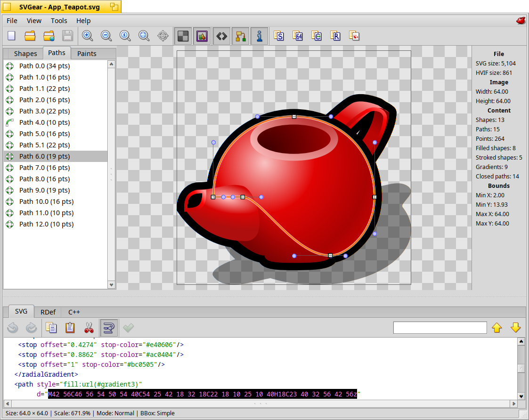Switch to the Paints tab

click(87, 54)
